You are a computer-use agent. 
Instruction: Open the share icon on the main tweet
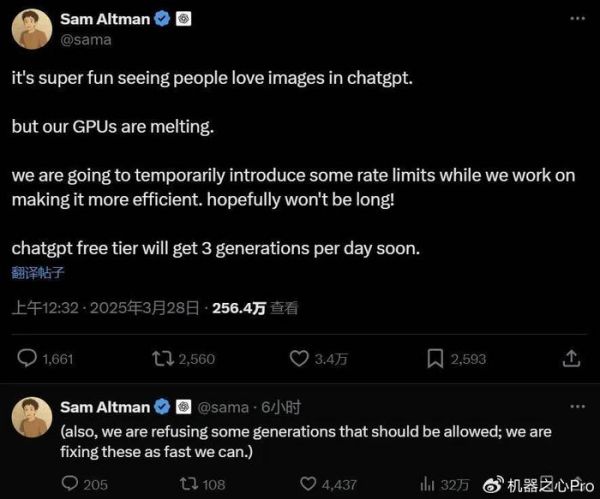coord(572,358)
